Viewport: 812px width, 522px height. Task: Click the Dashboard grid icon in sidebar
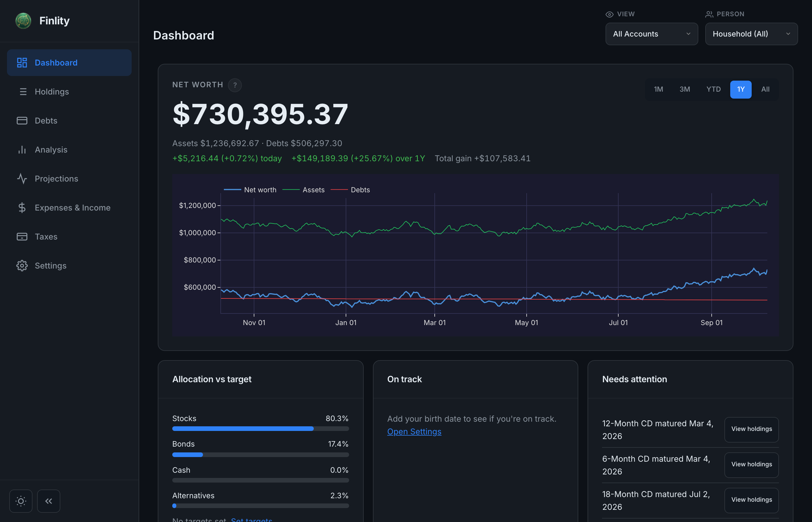click(x=22, y=63)
